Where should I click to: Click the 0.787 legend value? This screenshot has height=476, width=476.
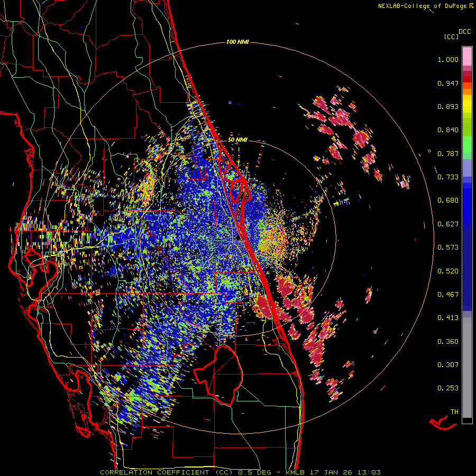[x=448, y=153]
